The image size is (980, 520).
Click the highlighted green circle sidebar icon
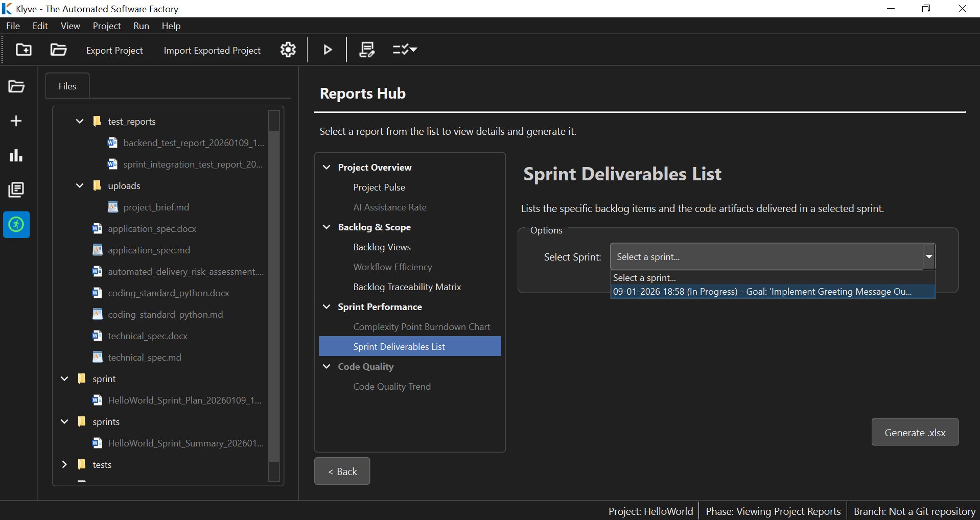point(16,224)
